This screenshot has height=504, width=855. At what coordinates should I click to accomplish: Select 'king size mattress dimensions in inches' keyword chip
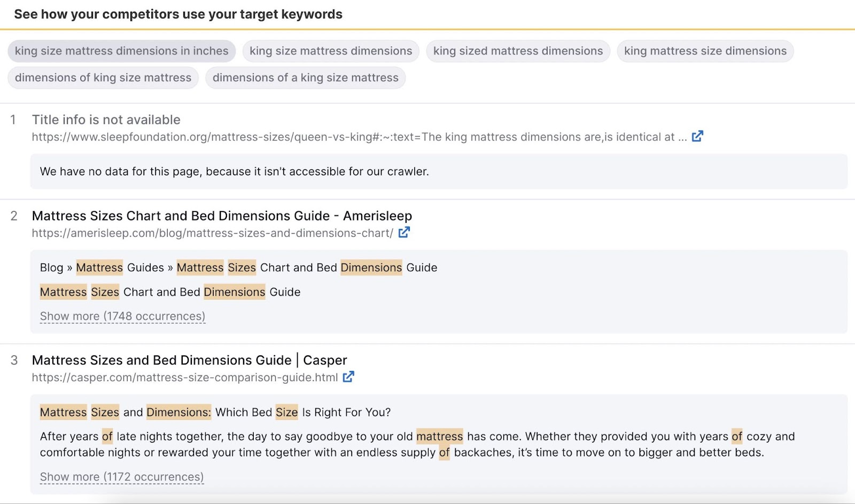(x=121, y=51)
